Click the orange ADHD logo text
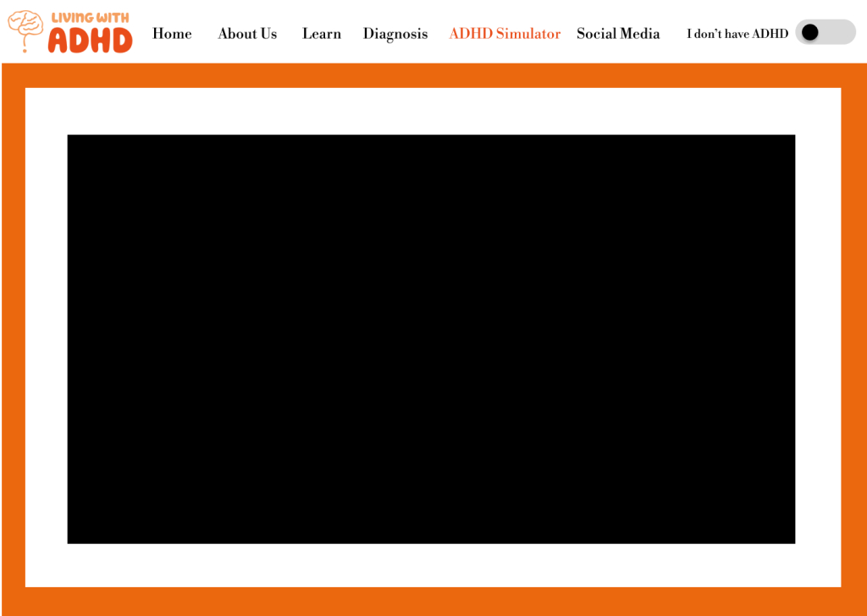Image resolution: width=867 pixels, height=616 pixels. (90, 40)
